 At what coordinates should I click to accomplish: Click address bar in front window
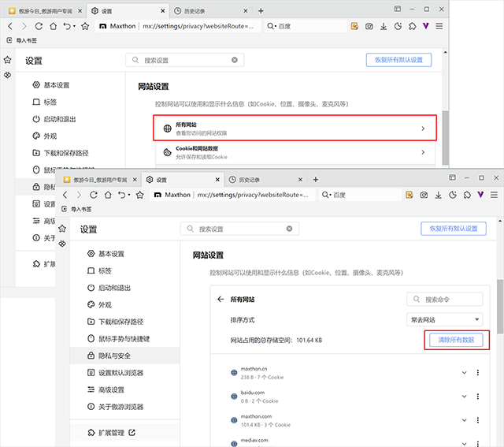click(x=233, y=195)
